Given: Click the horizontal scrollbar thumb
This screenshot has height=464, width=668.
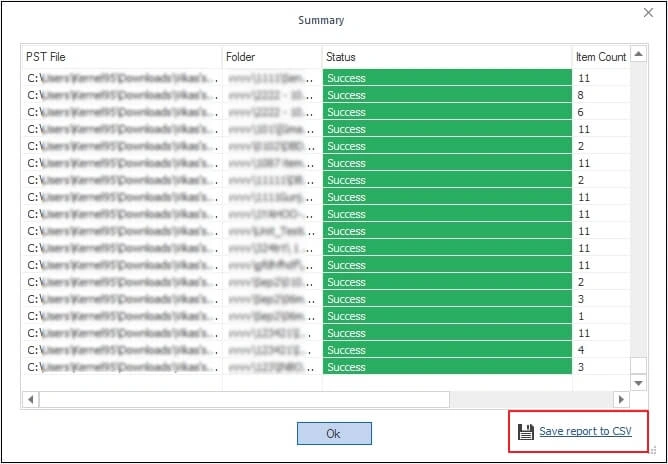Looking at the screenshot, I should coord(245,400).
